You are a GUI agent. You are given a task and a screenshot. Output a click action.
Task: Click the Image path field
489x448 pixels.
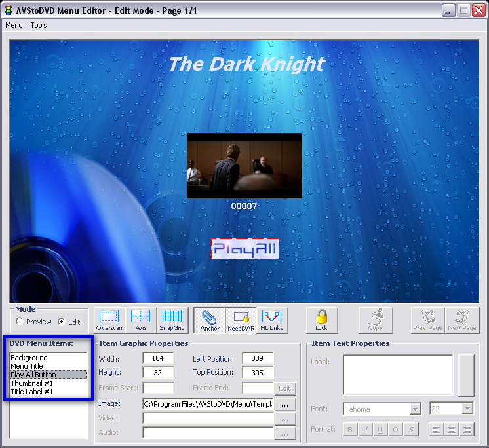(208, 404)
